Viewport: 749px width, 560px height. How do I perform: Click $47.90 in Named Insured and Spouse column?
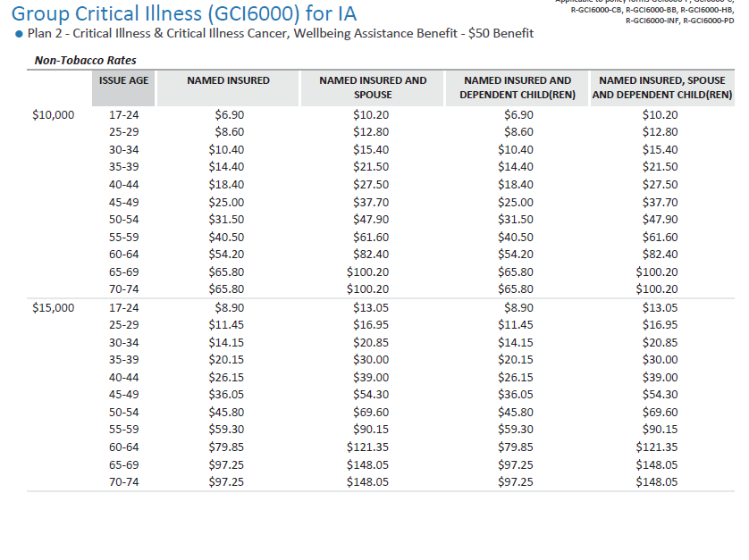371,220
